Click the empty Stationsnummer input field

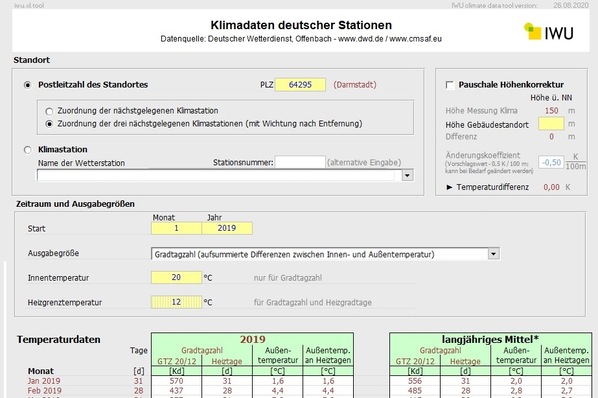pos(300,162)
